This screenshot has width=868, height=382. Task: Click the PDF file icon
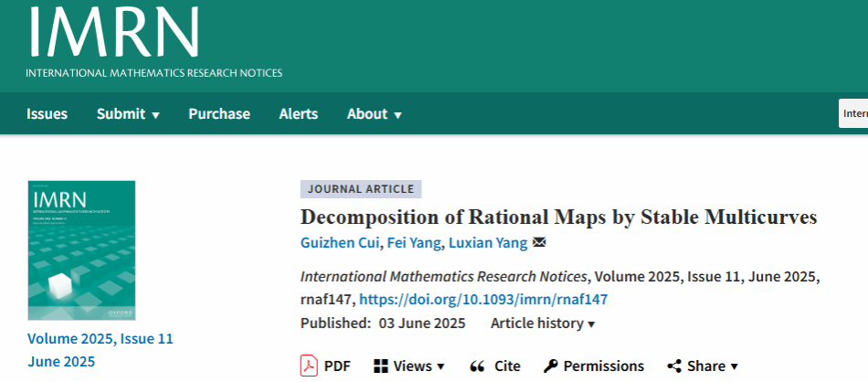[x=310, y=366]
